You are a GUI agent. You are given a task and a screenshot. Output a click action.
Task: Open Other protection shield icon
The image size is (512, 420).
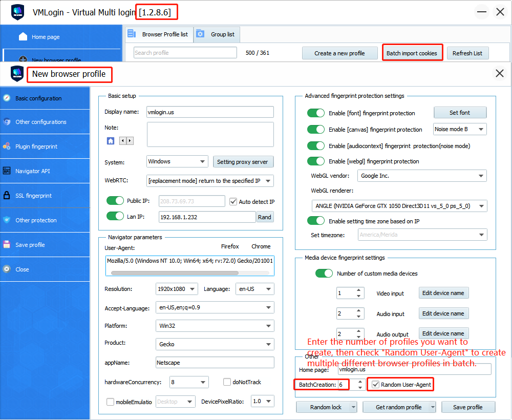click(x=7, y=220)
